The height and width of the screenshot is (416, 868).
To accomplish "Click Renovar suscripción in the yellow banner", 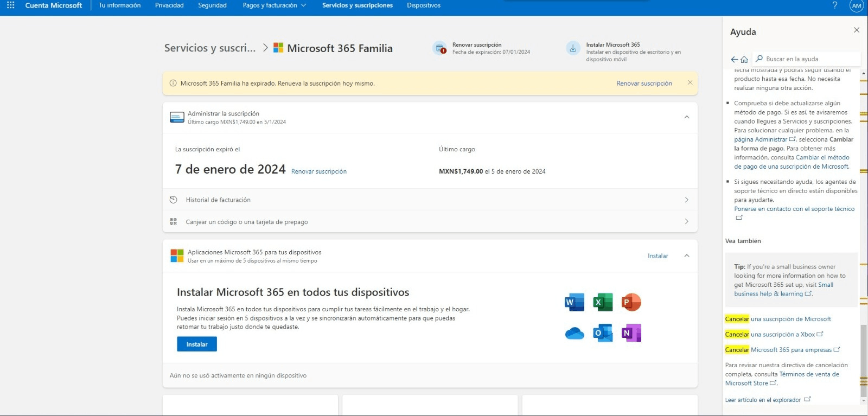I will click(x=644, y=84).
